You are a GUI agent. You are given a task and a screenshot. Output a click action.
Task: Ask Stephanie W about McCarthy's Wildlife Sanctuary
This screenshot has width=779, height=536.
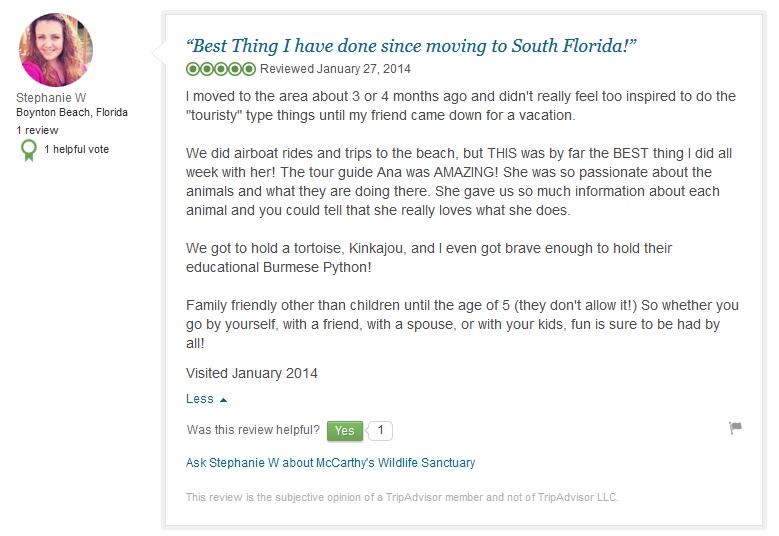pos(330,463)
